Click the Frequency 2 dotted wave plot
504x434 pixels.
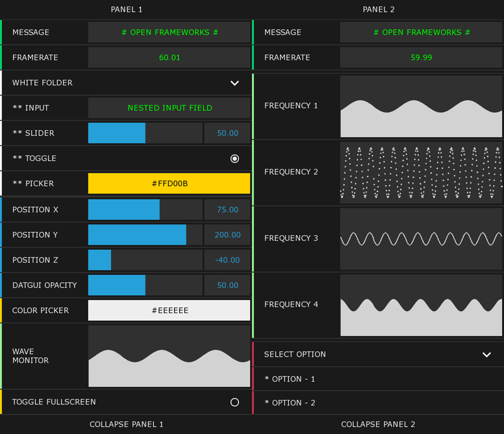point(421,172)
